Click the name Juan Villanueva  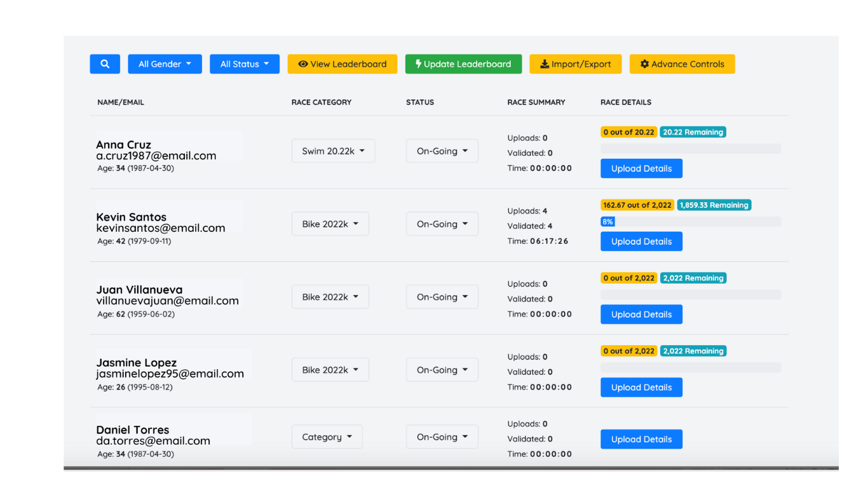point(140,290)
